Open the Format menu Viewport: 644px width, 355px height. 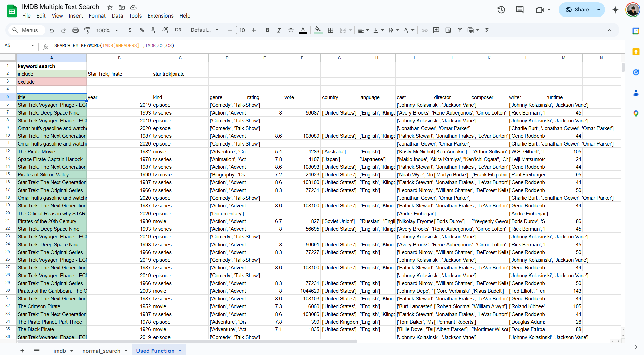click(97, 16)
